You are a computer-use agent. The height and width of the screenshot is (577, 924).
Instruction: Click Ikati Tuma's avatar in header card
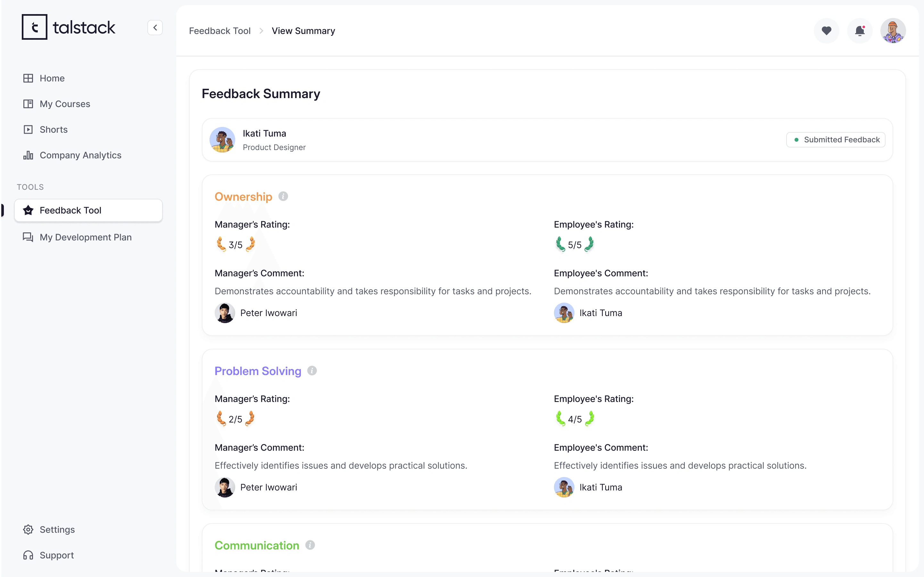pos(222,140)
